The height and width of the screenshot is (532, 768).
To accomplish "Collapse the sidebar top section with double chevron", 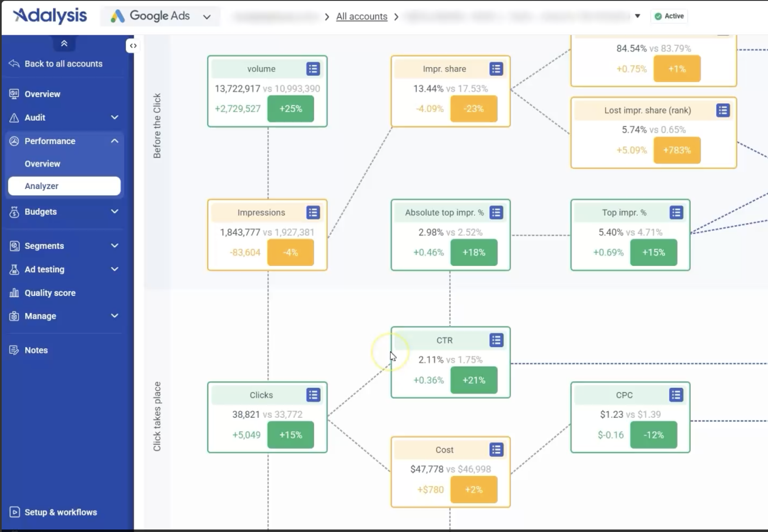I will [64, 44].
